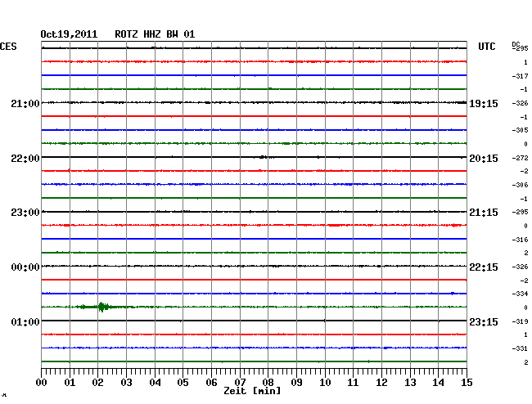Click the DC offset value -316
532x404 pixels.
click(x=520, y=240)
